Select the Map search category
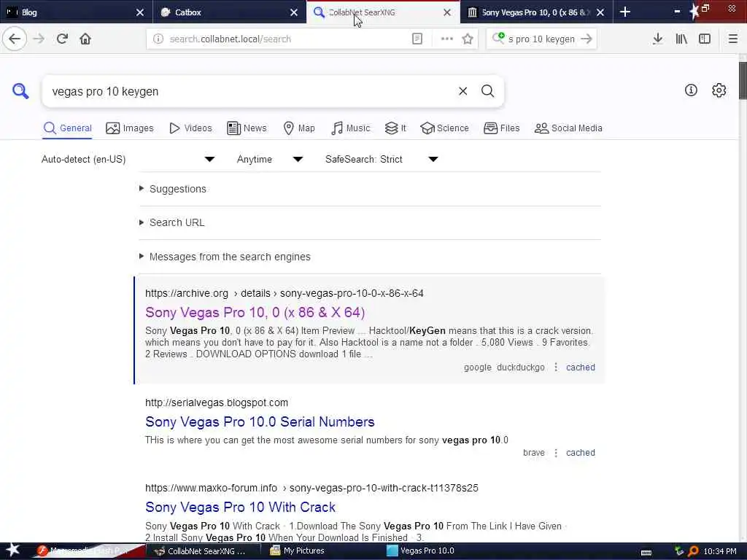 click(299, 128)
